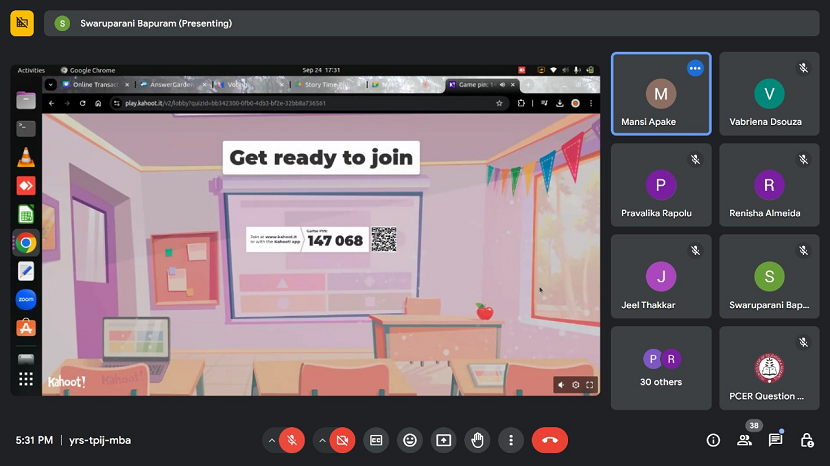Open meeting details info icon
The height and width of the screenshot is (466, 830).
[713, 440]
